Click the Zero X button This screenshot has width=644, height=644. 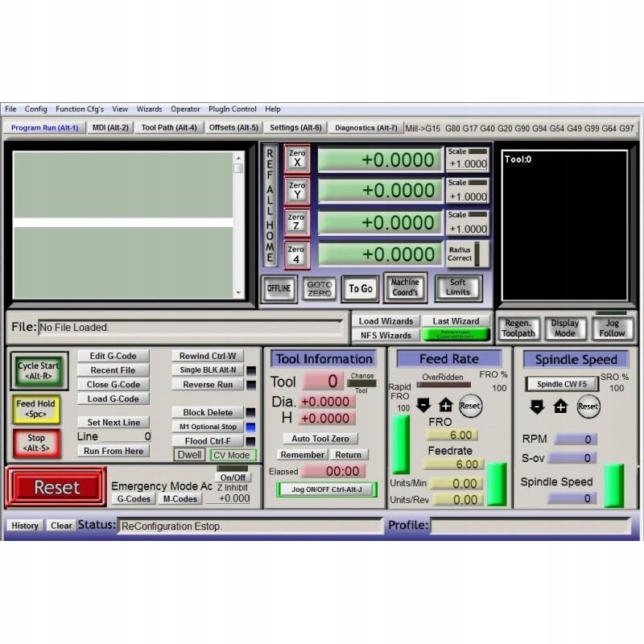click(297, 158)
